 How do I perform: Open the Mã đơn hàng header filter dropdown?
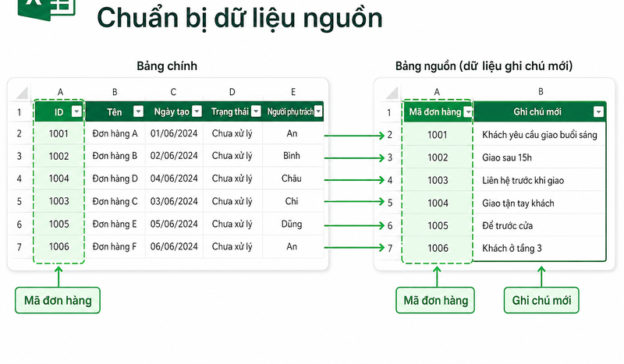pyautogui.click(x=468, y=112)
